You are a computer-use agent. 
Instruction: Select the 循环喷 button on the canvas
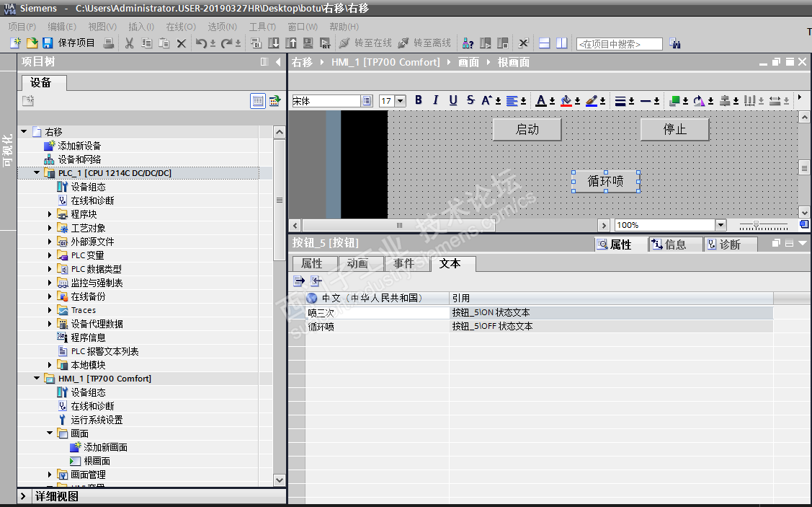[606, 182]
